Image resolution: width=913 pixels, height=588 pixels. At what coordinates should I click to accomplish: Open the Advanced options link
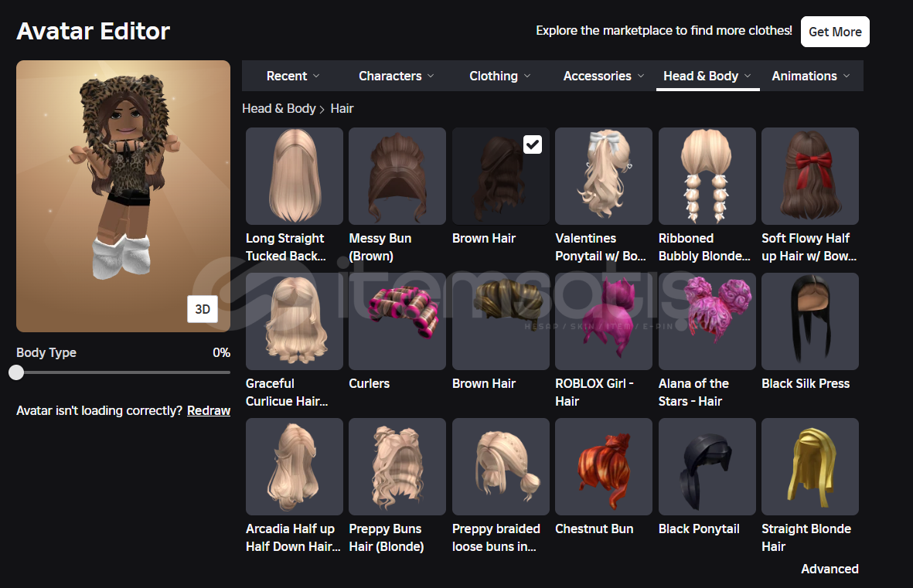click(830, 569)
